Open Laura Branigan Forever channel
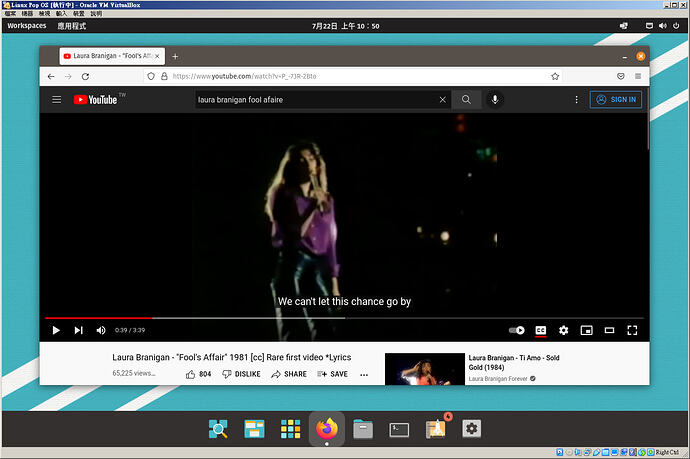The height and width of the screenshot is (459, 690). click(498, 378)
